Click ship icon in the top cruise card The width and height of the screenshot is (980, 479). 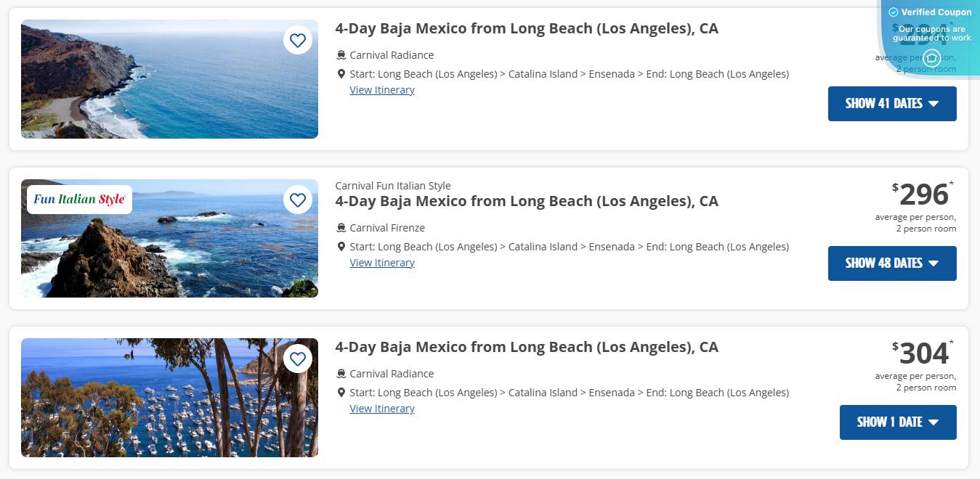pos(341,55)
